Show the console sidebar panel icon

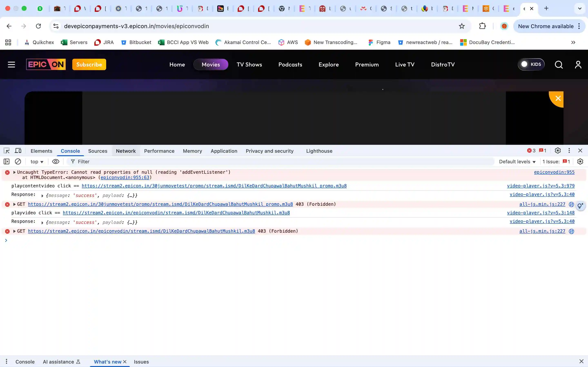(7, 162)
